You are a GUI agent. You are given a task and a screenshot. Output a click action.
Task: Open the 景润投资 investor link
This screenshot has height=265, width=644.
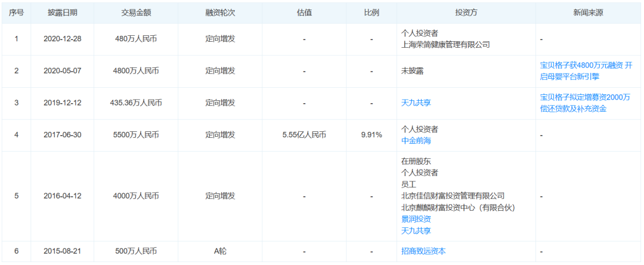416,219
